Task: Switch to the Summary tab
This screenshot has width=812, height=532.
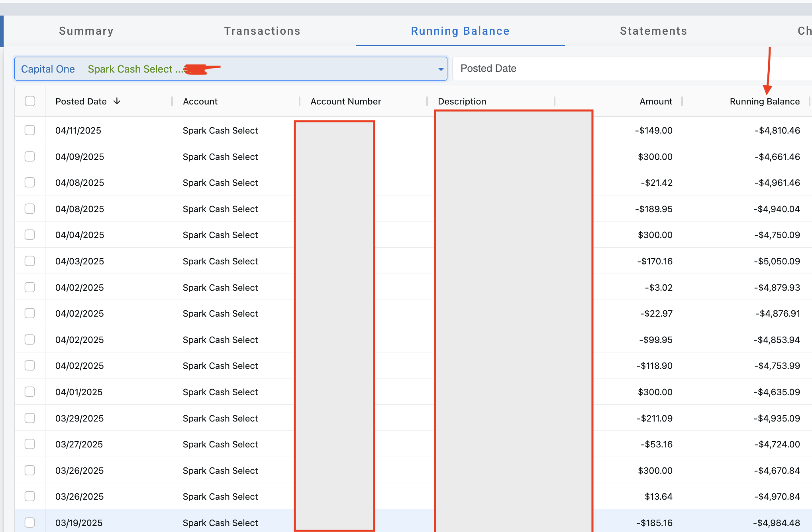Action: pyautogui.click(x=86, y=31)
